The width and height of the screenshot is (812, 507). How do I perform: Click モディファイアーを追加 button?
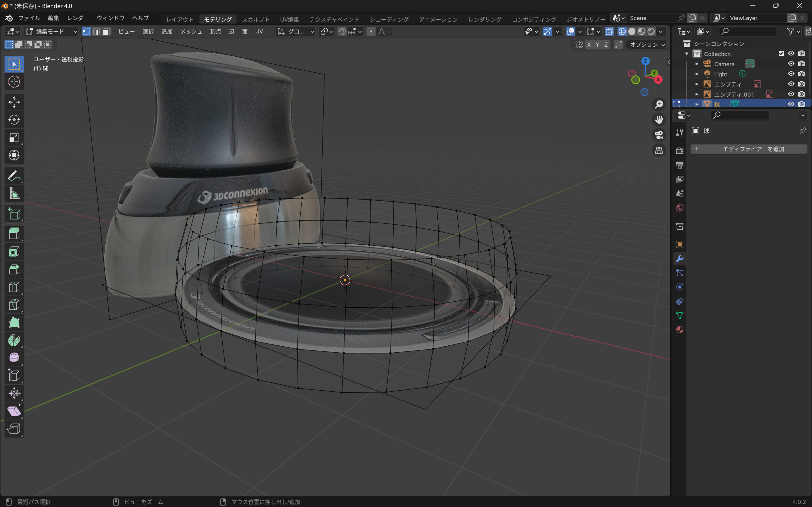(x=749, y=149)
